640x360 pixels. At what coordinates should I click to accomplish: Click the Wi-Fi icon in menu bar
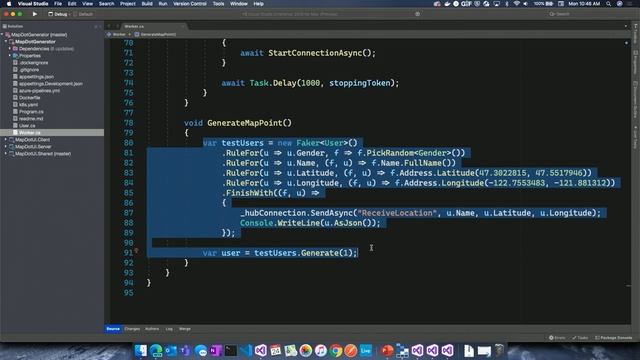tap(517, 4)
